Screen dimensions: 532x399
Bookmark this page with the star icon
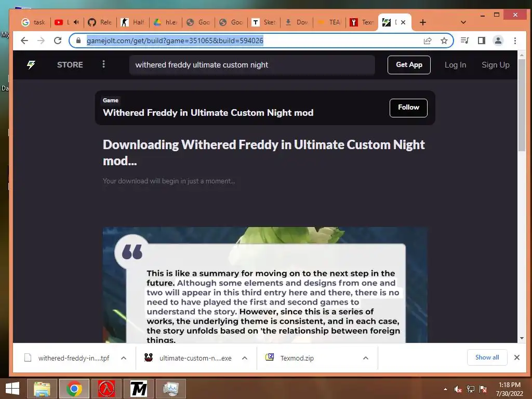pos(444,41)
